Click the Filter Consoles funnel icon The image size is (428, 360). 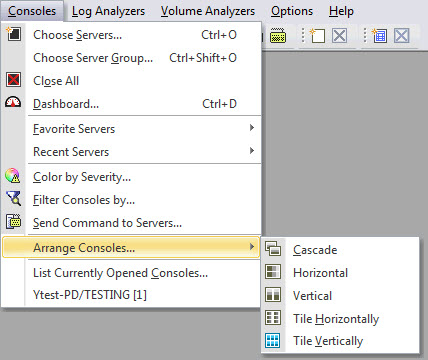pos(13,198)
